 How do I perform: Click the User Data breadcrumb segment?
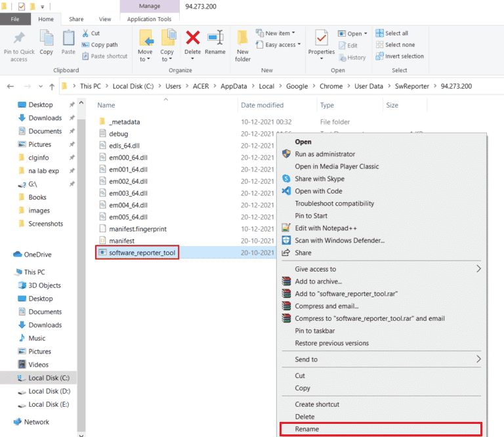click(369, 86)
